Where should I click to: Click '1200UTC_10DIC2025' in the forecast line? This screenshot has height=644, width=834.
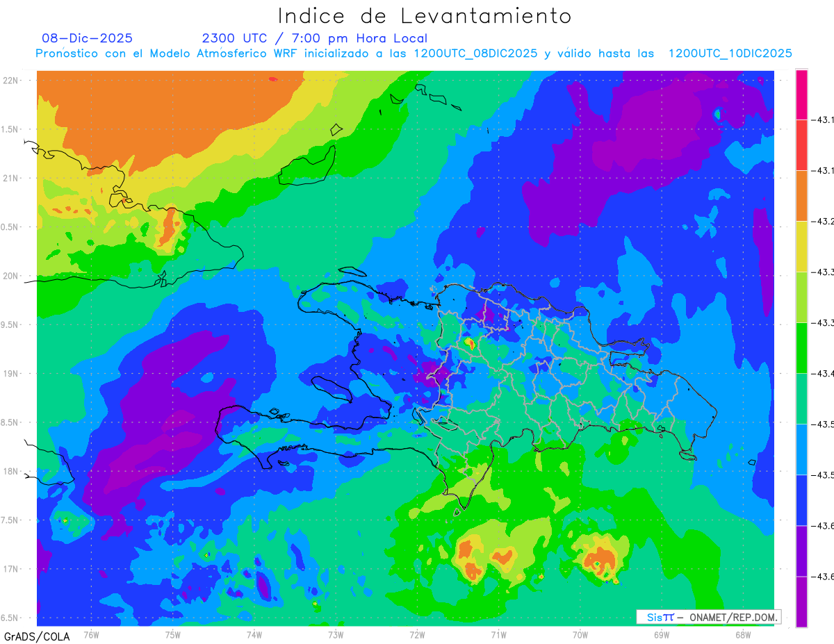point(730,53)
